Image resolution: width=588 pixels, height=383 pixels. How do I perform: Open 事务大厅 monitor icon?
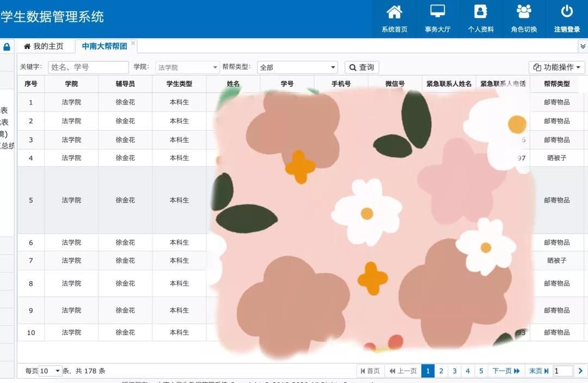437,12
